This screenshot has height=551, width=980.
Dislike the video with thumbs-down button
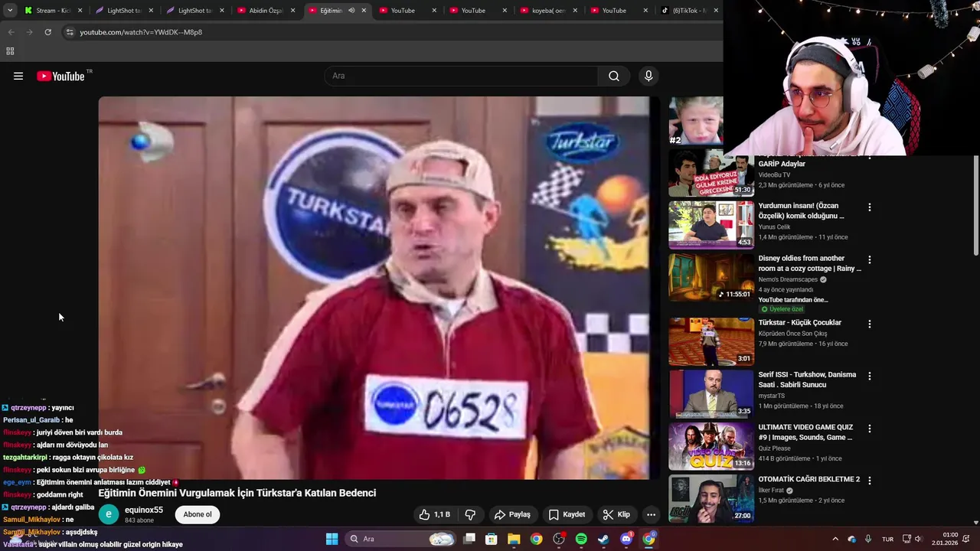[x=470, y=514]
